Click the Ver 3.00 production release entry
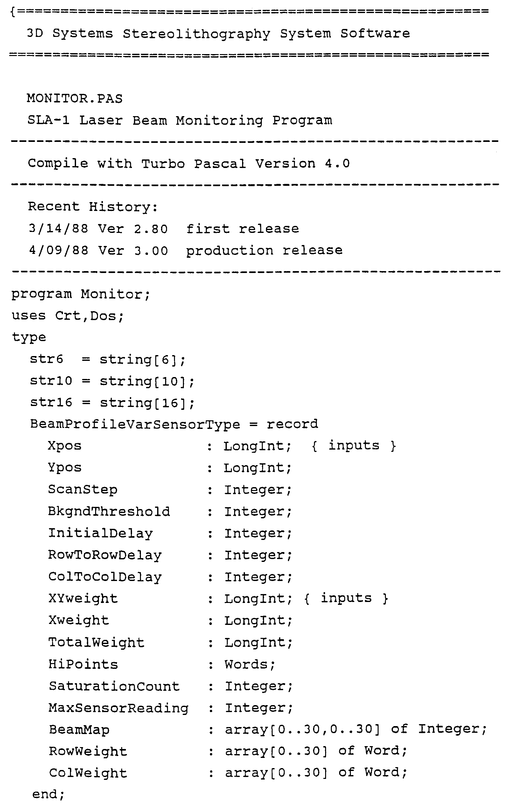The image size is (509, 812). pyautogui.click(x=186, y=251)
